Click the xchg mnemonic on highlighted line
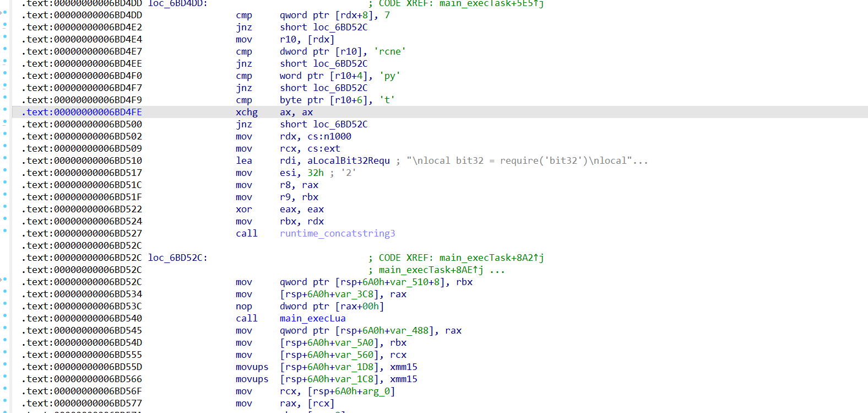This screenshot has height=413, width=868. (x=246, y=112)
